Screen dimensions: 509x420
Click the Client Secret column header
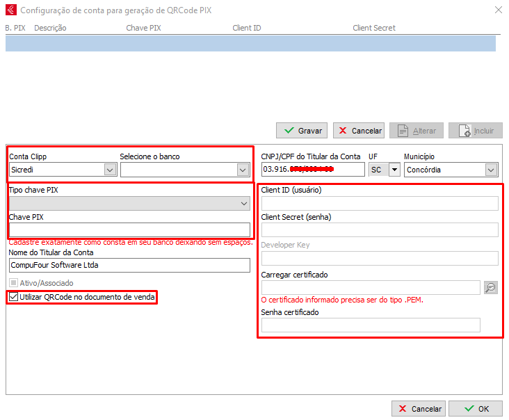(374, 28)
